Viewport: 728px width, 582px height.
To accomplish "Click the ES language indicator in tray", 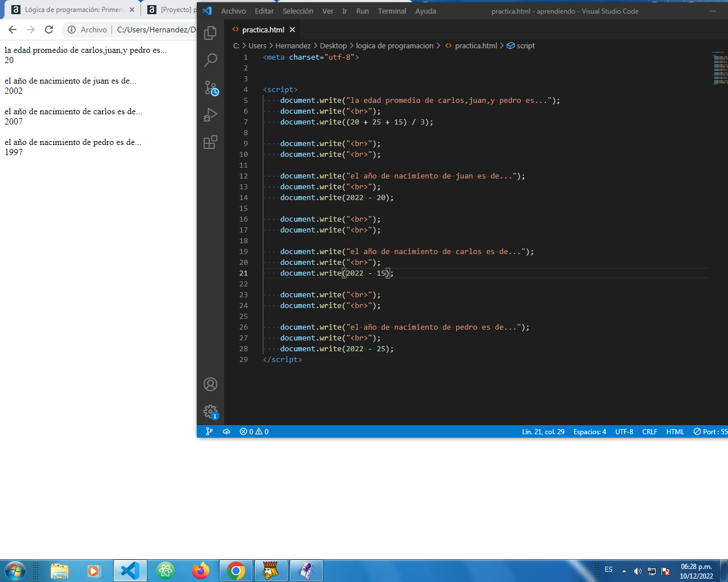I will (x=609, y=569).
